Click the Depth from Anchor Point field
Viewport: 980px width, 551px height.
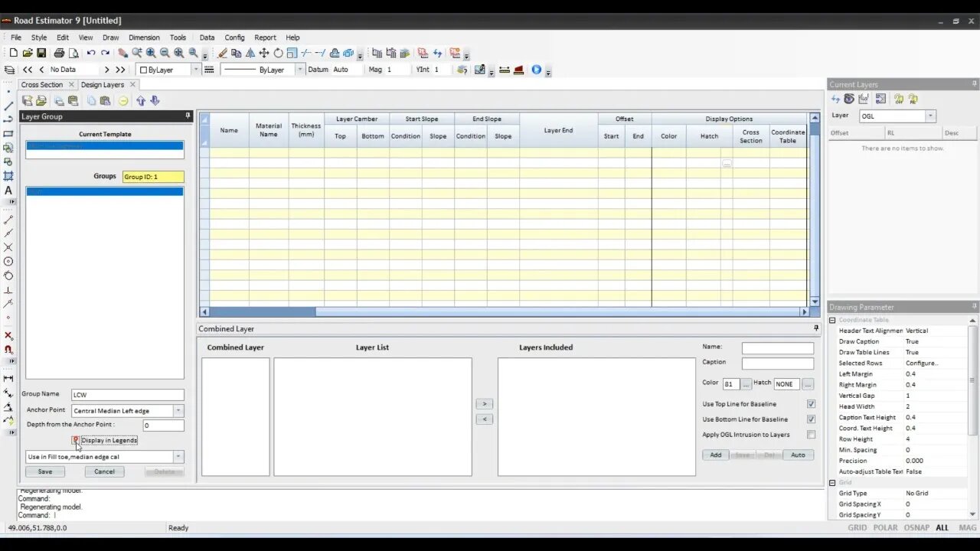[163, 425]
